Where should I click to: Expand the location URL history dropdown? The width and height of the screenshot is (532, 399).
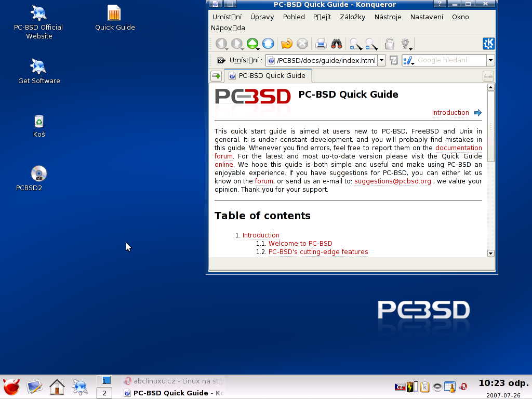click(x=382, y=60)
